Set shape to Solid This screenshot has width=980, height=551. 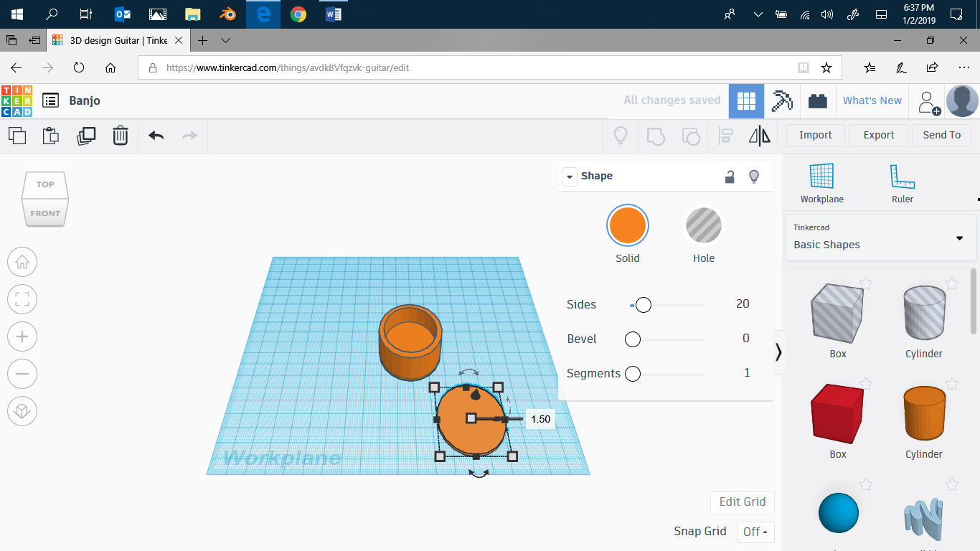pyautogui.click(x=628, y=226)
